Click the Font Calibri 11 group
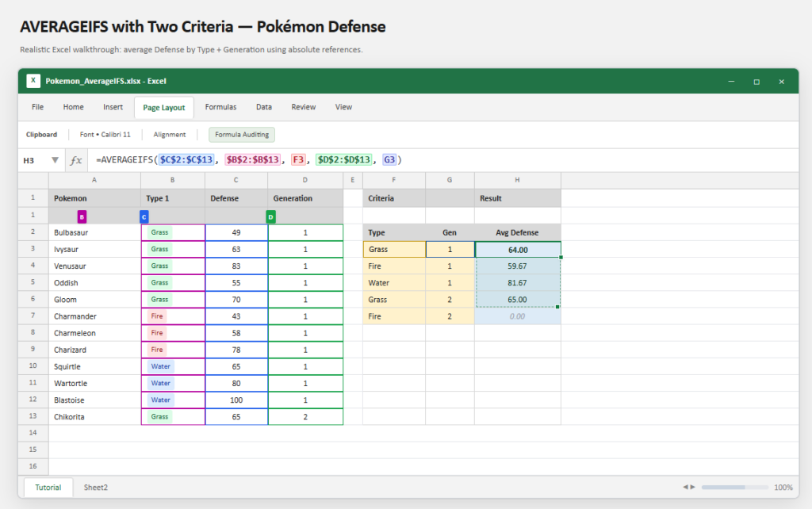 point(105,135)
